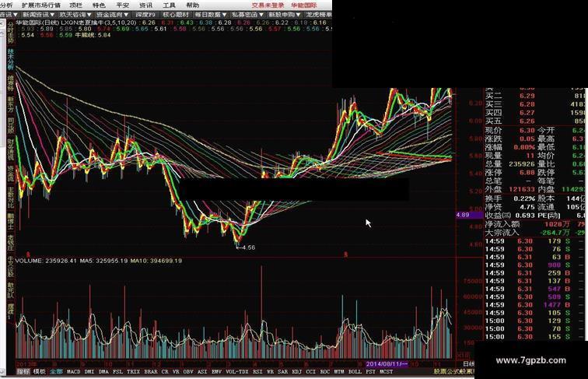Click the 交易未登录 link
This screenshot has height=379, width=588.
tap(268, 5)
